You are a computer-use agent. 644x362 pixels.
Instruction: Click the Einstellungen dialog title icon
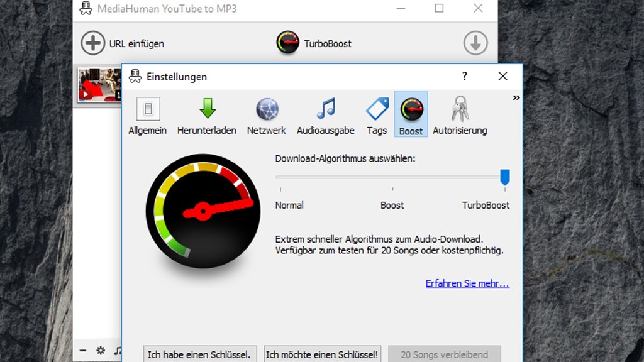135,76
